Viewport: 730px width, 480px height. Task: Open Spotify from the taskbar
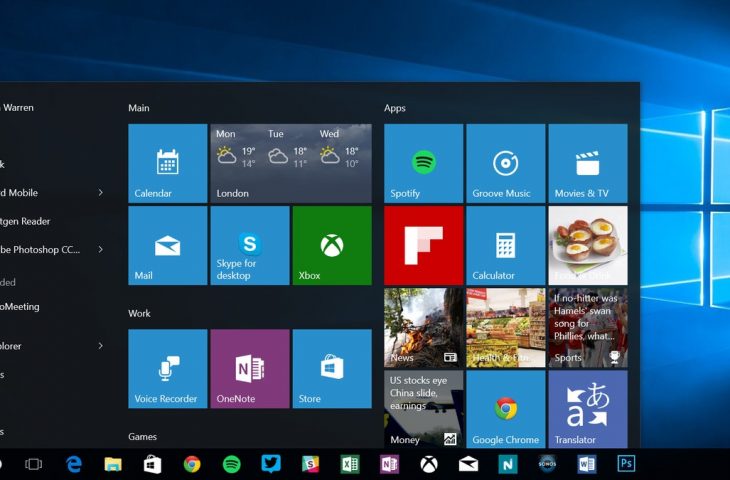(231, 464)
